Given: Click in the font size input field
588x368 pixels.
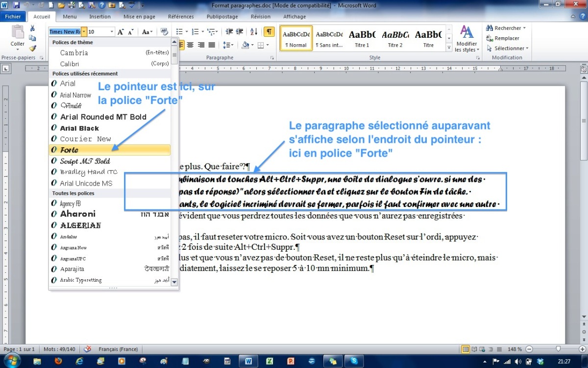Looking at the screenshot, I should pyautogui.click(x=98, y=32).
